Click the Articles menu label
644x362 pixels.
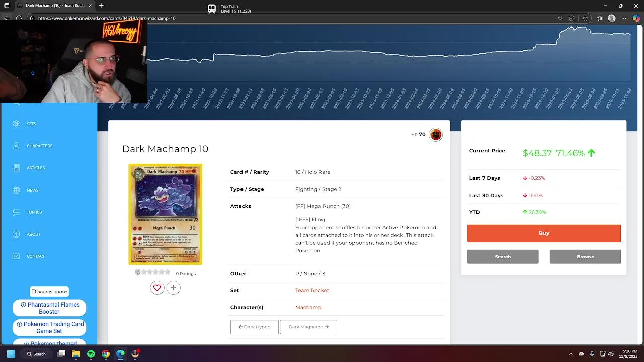point(36,168)
